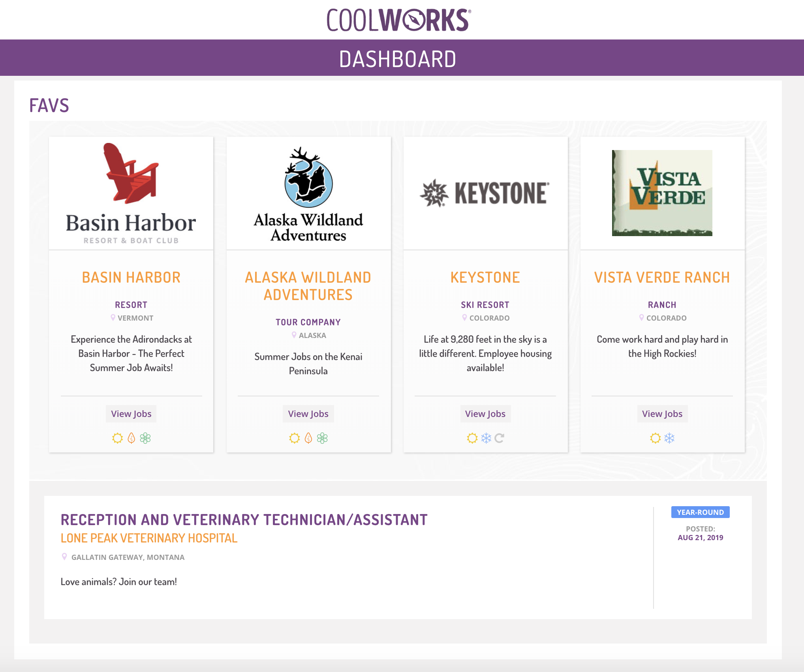
Task: Select the 'Ski Resort' category text
Action: coord(485,305)
